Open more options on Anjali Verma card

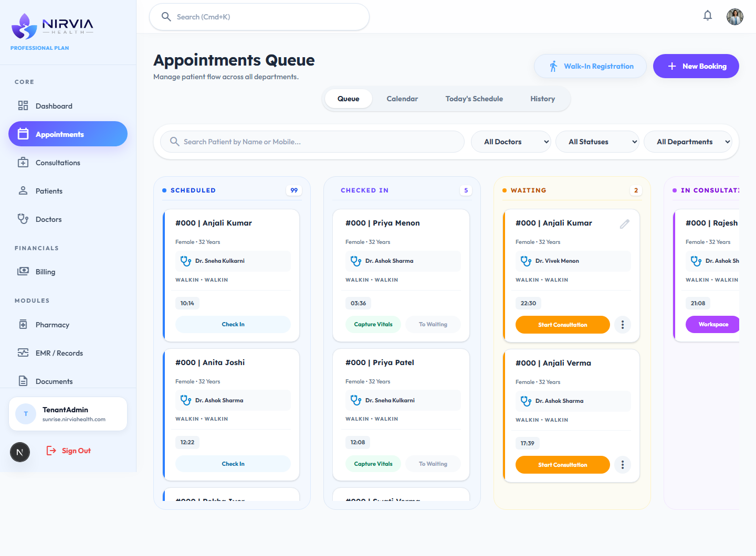[623, 465]
